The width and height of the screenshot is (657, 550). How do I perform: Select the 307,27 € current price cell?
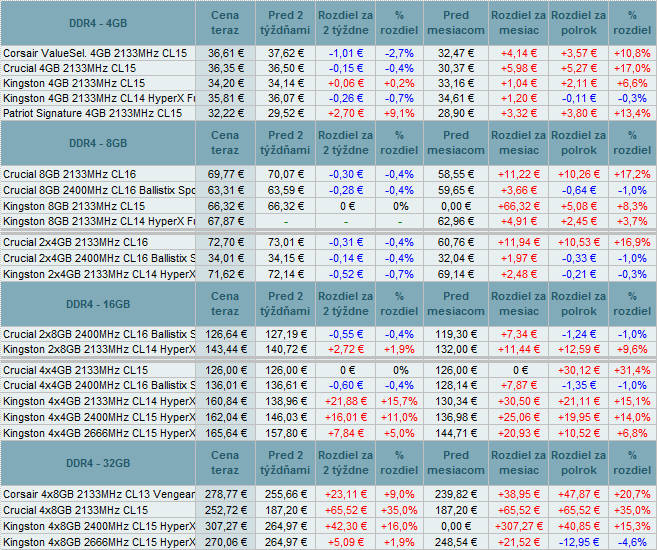click(225, 526)
